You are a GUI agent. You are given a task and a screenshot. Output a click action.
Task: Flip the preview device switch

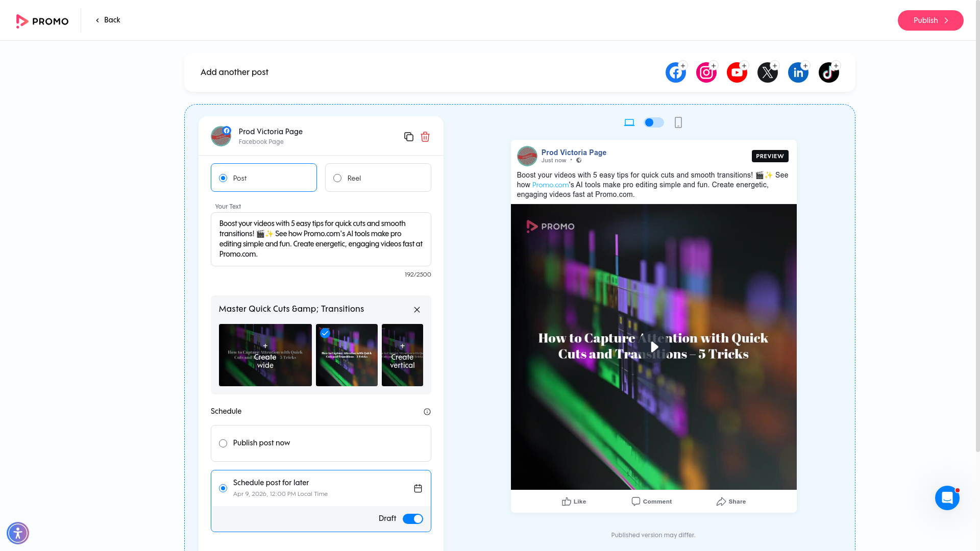(654, 122)
